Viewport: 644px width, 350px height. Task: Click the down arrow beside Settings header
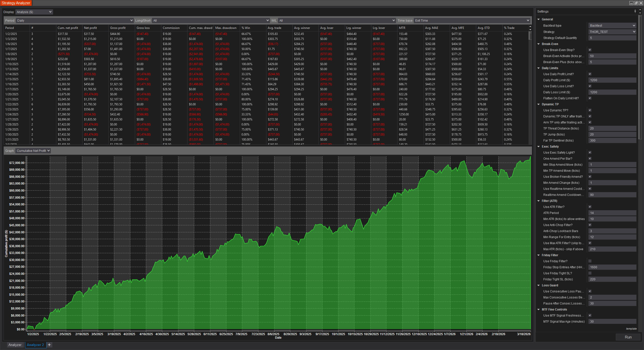pos(640,13)
